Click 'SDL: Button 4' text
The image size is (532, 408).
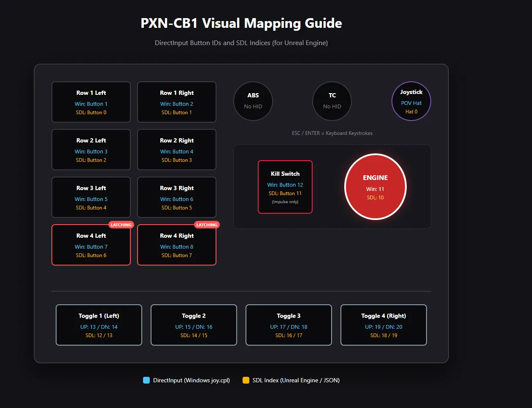click(91, 208)
